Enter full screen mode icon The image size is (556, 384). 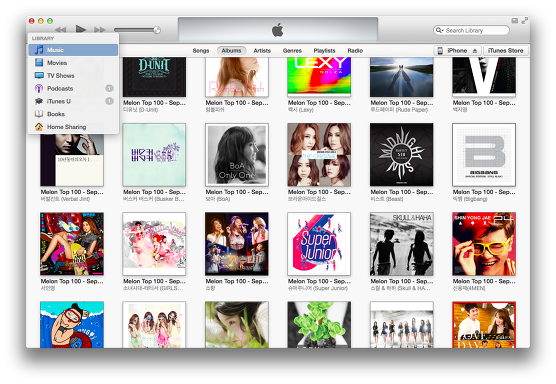(x=524, y=21)
